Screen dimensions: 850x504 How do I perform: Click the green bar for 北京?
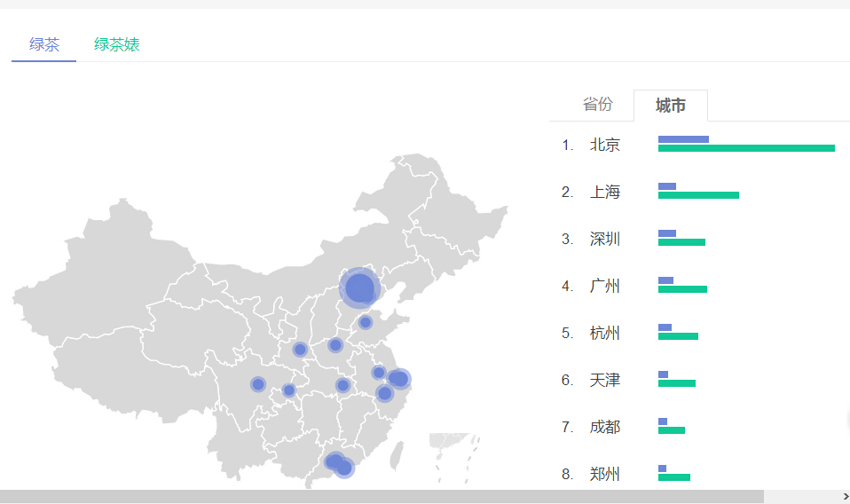click(746, 148)
